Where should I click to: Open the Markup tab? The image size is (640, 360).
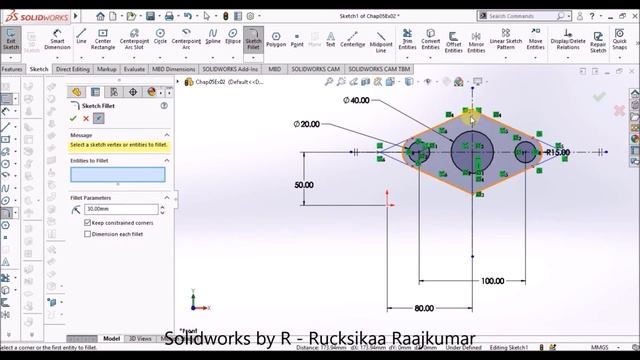click(x=107, y=69)
